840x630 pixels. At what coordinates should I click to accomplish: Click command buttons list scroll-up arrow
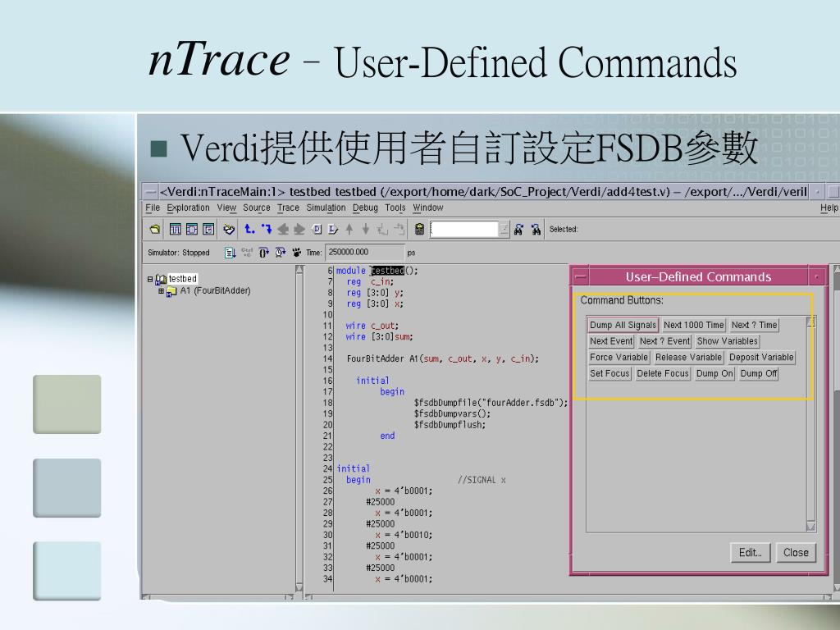810,322
